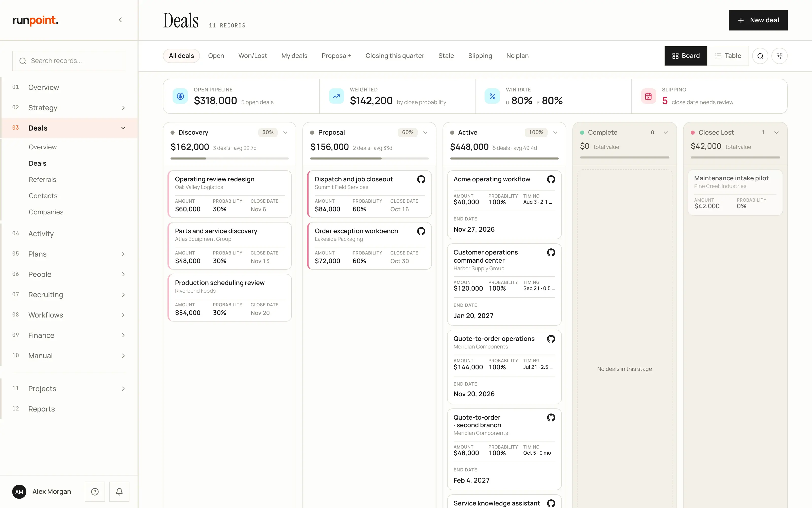Select the Slipping filter tab

click(480, 56)
